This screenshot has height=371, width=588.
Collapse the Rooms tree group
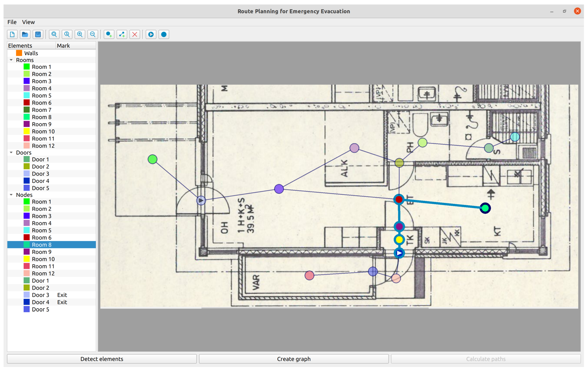(11, 60)
